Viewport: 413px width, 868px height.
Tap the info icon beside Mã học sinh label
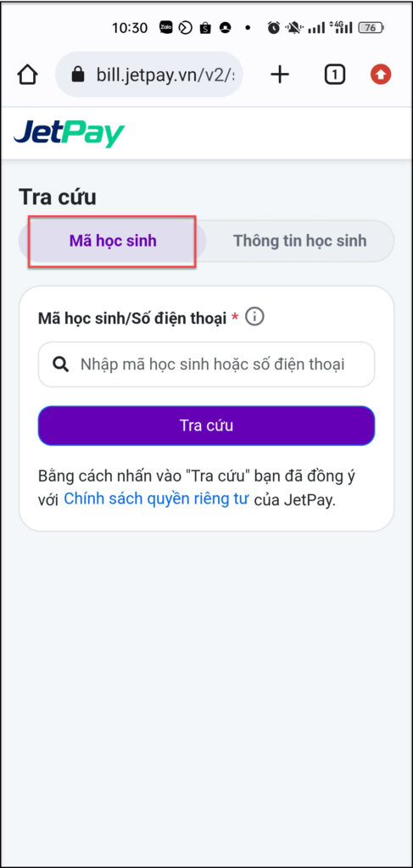tap(254, 317)
